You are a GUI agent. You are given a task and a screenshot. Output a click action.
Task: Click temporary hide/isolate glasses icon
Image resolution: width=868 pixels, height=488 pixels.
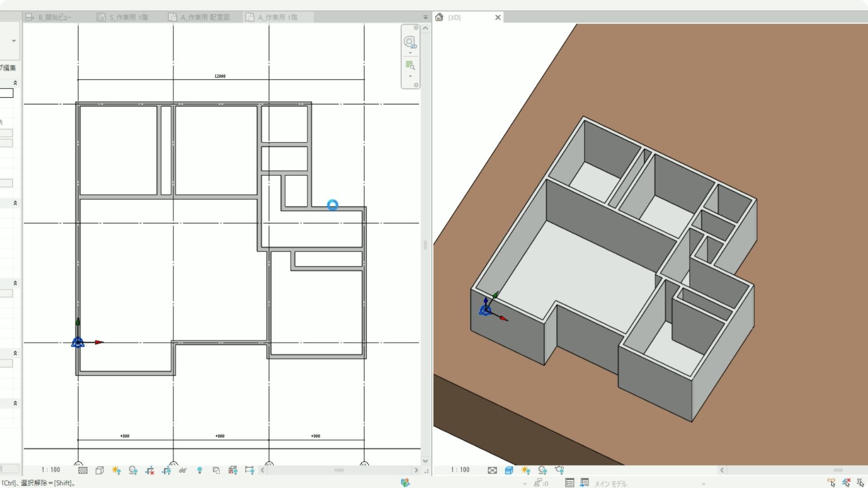183,470
